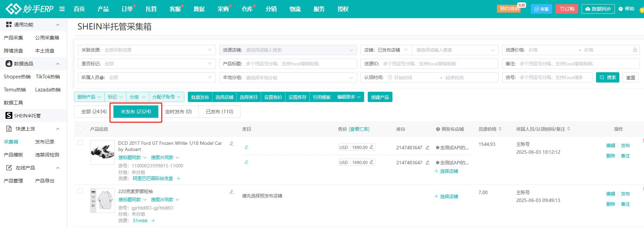
Task: Open the 220克索罗娜短袖 shirt thumbnail
Action: [x=102, y=201]
